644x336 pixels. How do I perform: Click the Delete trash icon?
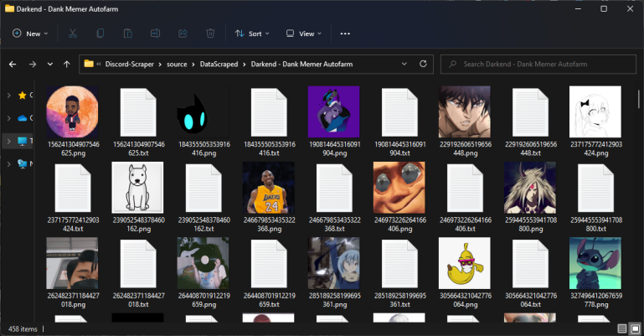pyautogui.click(x=210, y=34)
